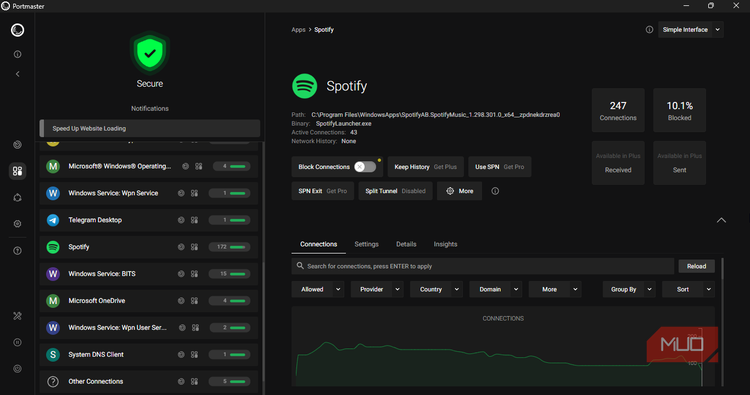
Task: Open the Speed Up Website Loading notification
Action: pos(150,128)
